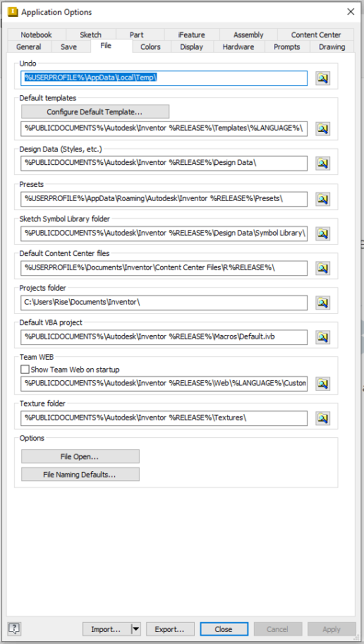The height and width of the screenshot is (644, 364).
Task: Click the Close button at bottom
Action: [x=224, y=629]
